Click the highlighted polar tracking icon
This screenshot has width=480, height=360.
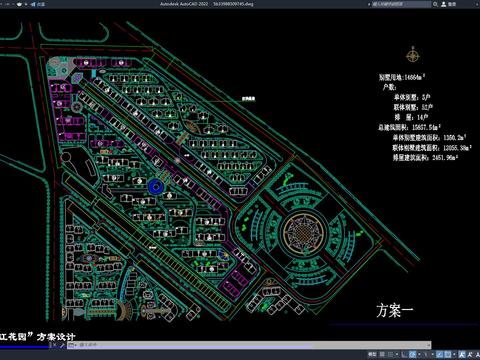tap(412, 354)
